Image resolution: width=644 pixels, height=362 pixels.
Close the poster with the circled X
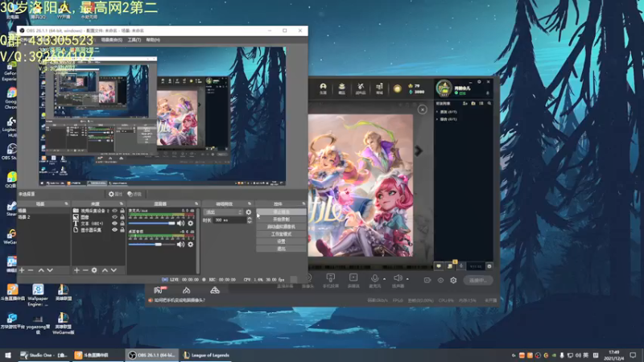(x=422, y=109)
